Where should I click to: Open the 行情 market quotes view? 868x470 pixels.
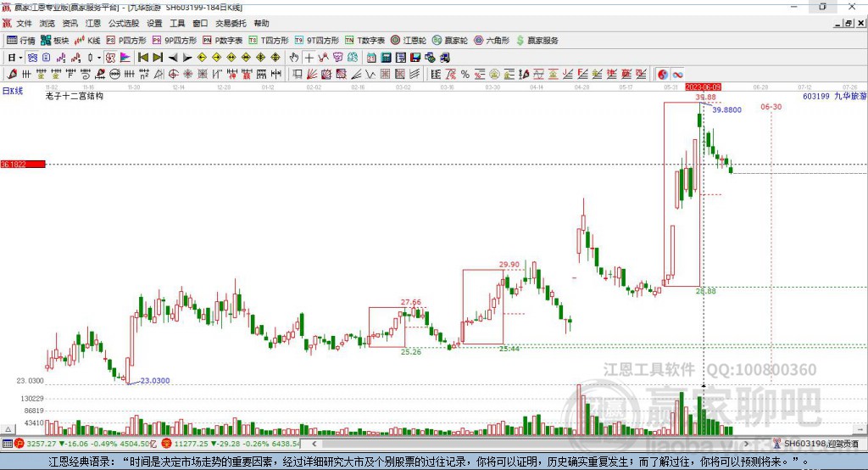pyautogui.click(x=21, y=41)
